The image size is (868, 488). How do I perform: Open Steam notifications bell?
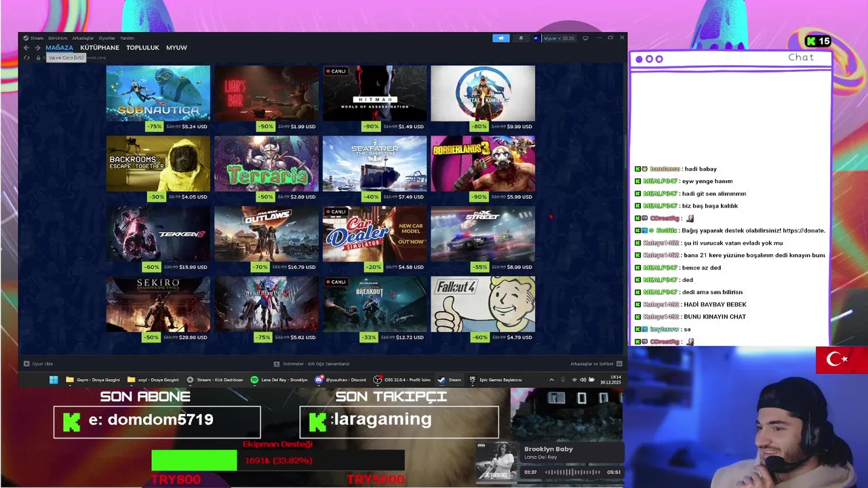[x=521, y=38]
